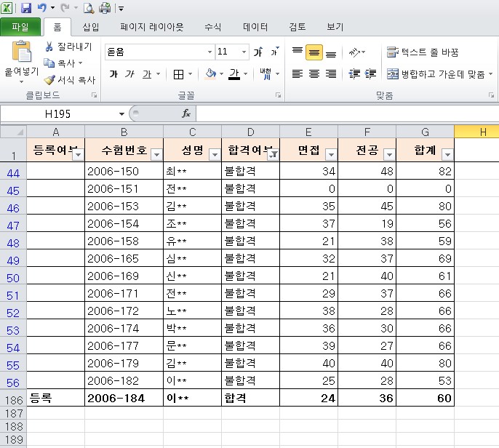The image size is (499, 448).
Task: Click the Name Box showing H195
Action: pyautogui.click(x=57, y=113)
